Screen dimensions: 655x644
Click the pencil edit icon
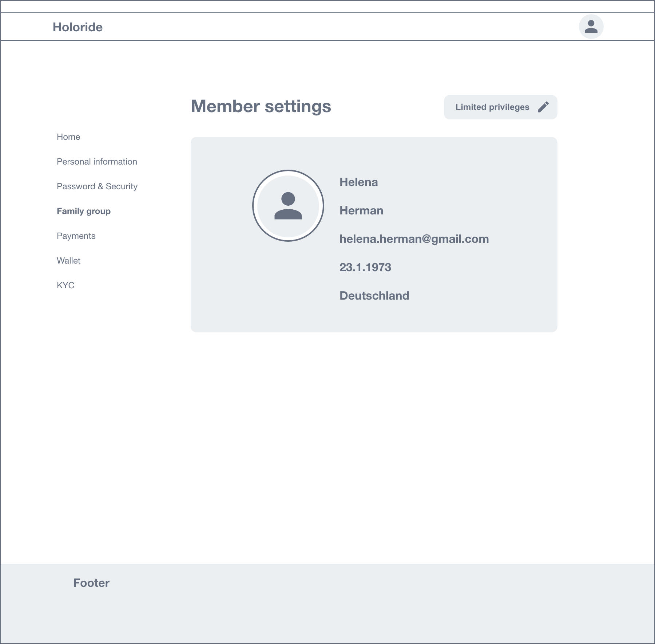[543, 107]
